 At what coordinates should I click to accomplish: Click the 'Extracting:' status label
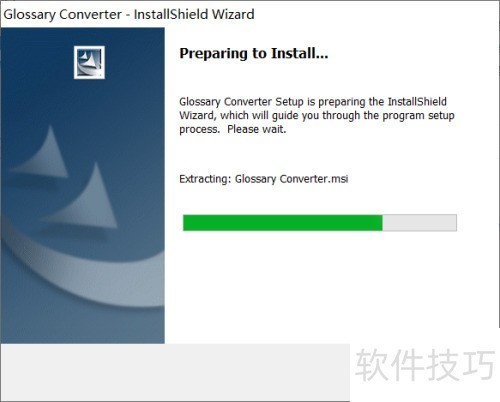pyautogui.click(x=205, y=179)
